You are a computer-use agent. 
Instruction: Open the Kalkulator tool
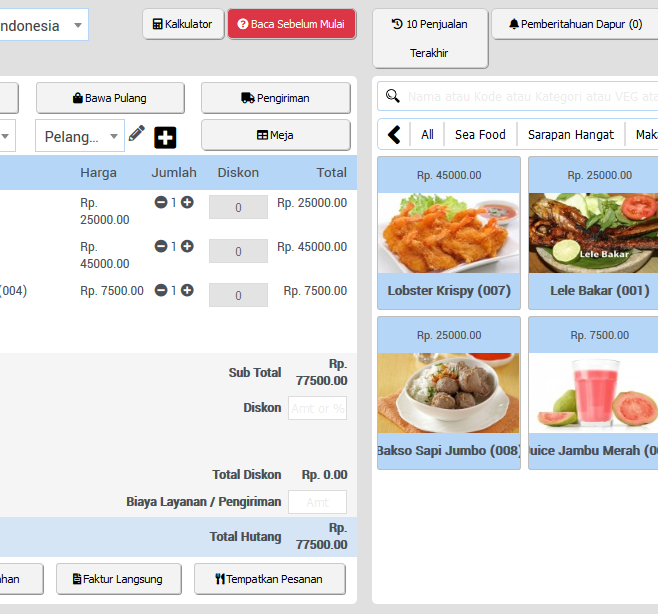click(183, 24)
